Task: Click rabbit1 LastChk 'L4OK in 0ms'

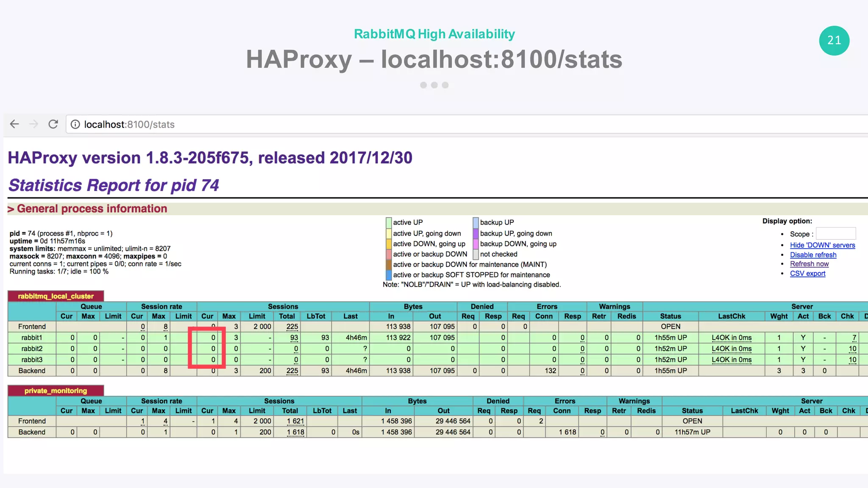Action: click(732, 338)
